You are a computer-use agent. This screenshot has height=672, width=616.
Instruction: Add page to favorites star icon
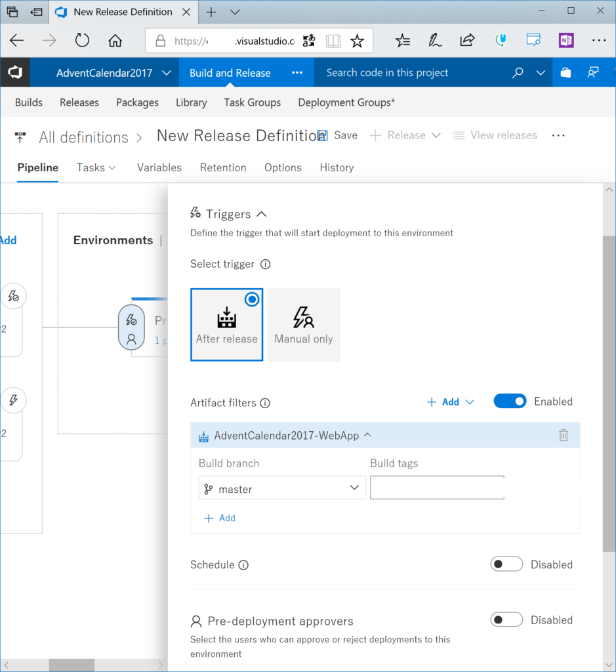[357, 41]
